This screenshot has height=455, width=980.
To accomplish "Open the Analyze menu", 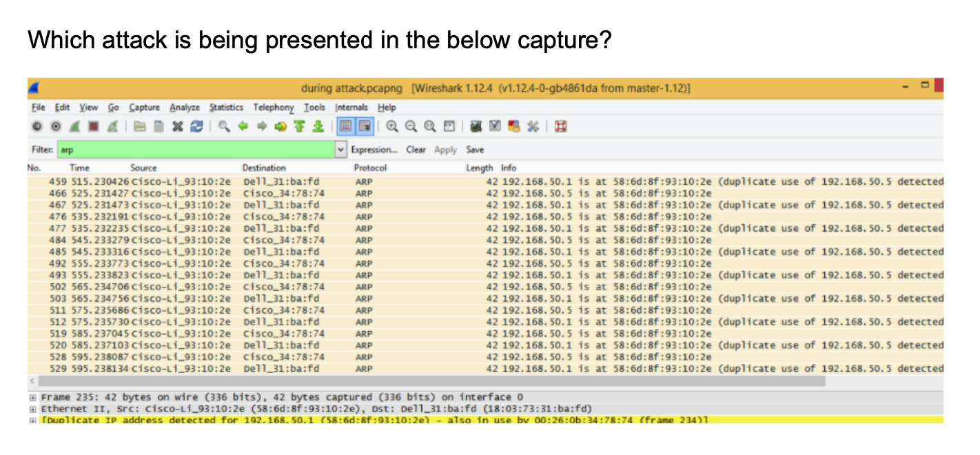I will click(x=185, y=108).
